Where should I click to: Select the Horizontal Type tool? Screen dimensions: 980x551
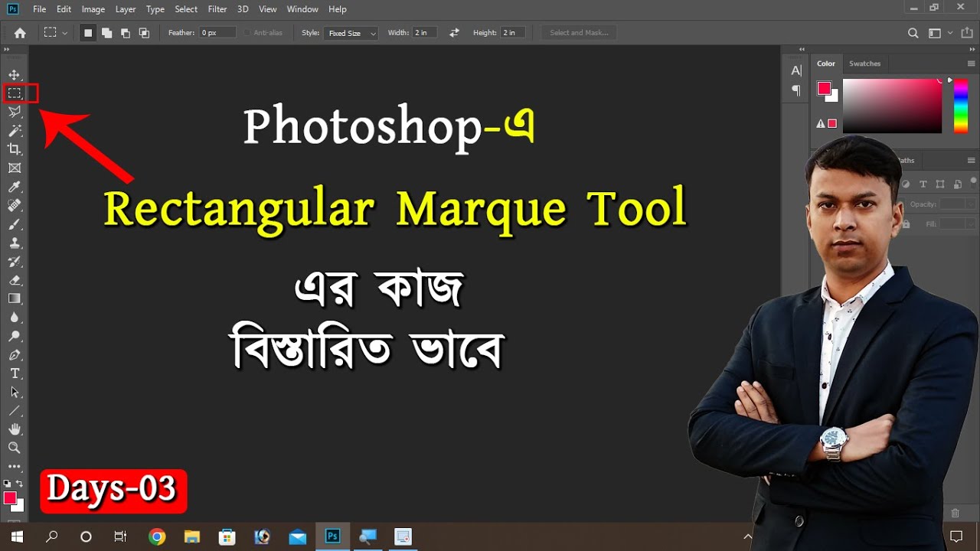point(15,373)
